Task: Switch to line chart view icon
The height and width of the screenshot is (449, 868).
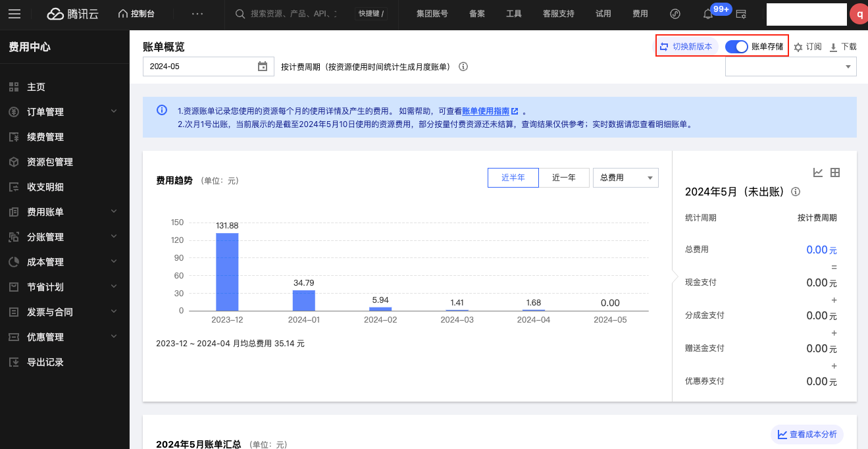Action: tap(818, 172)
